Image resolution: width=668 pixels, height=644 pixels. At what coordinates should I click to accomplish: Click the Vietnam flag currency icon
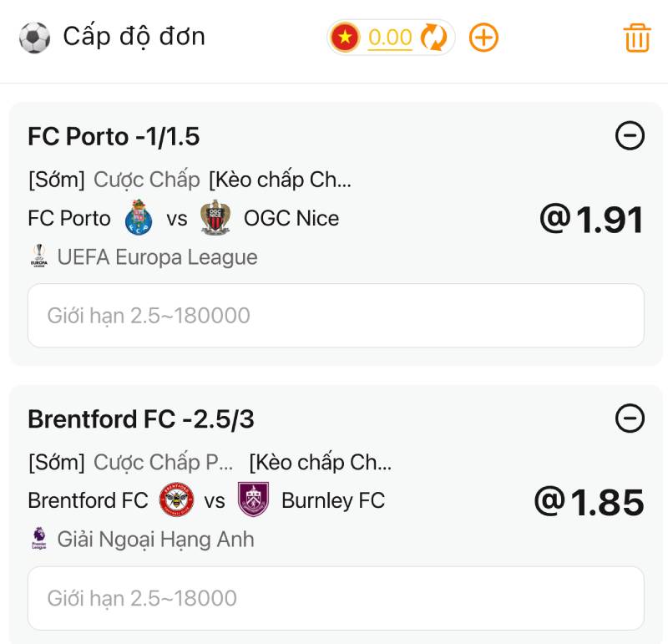[x=345, y=38]
